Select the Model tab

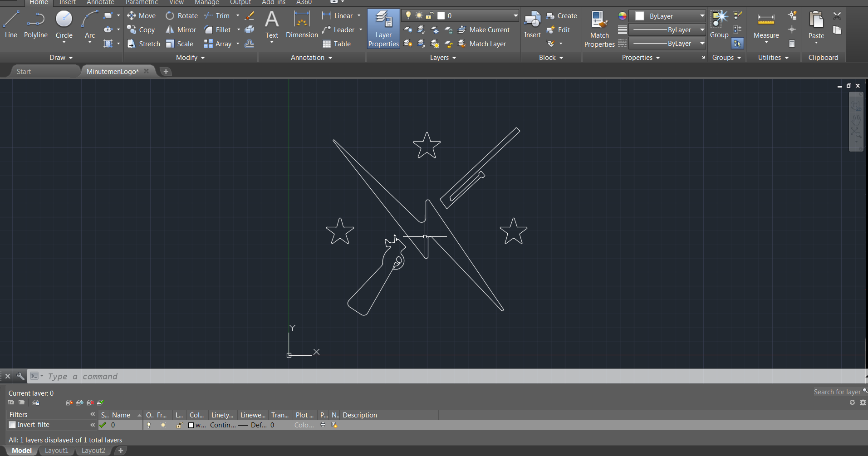(22, 451)
